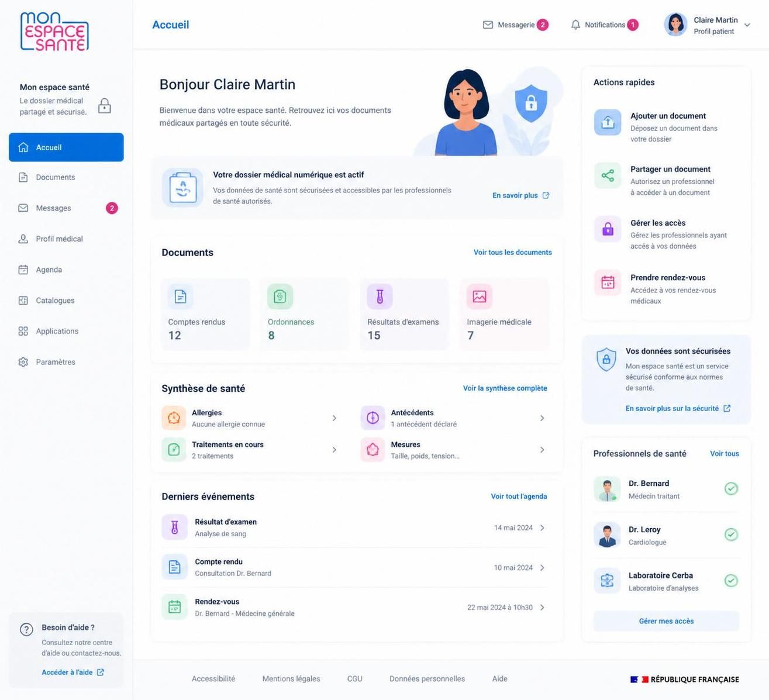The height and width of the screenshot is (700, 769).
Task: Click the Accessibilité footer link
Action: [213, 679]
